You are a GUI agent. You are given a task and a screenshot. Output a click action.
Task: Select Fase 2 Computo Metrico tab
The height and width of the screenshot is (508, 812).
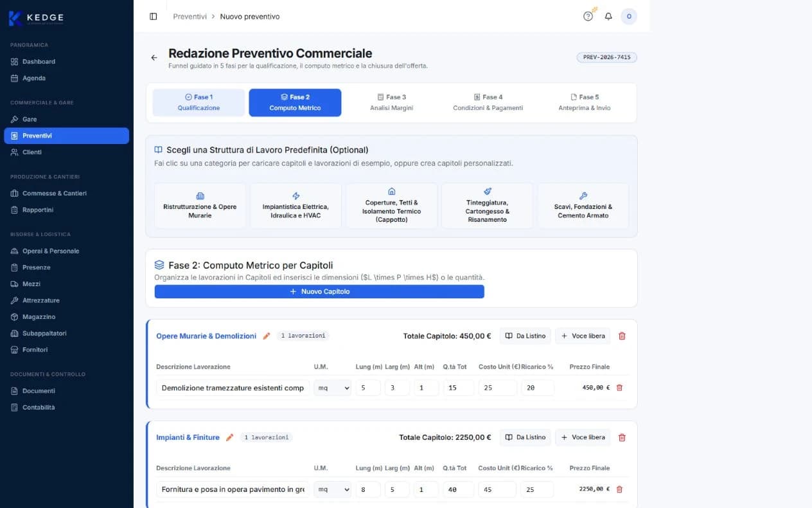(295, 103)
